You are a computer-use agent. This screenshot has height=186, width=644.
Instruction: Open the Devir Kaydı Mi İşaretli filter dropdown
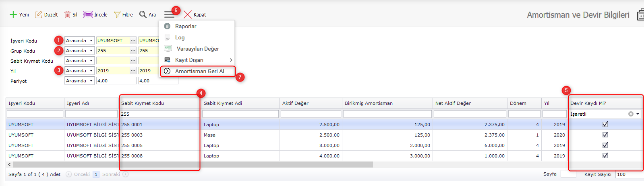638,114
